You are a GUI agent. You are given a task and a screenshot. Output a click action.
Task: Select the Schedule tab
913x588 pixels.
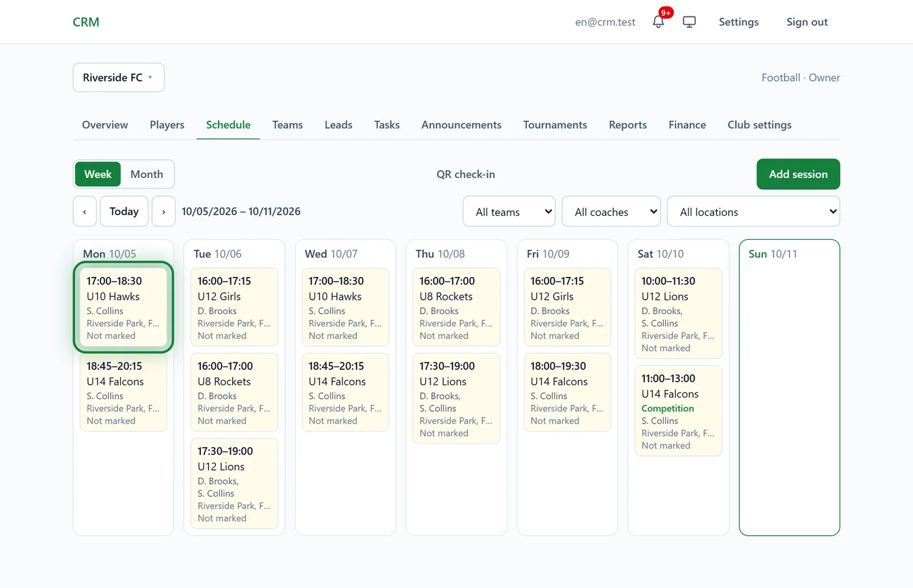coord(228,125)
